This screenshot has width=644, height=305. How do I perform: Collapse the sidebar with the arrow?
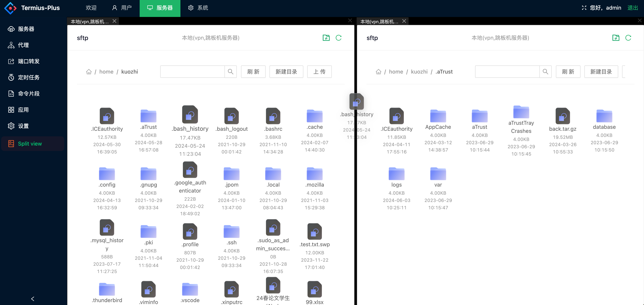[x=33, y=299]
